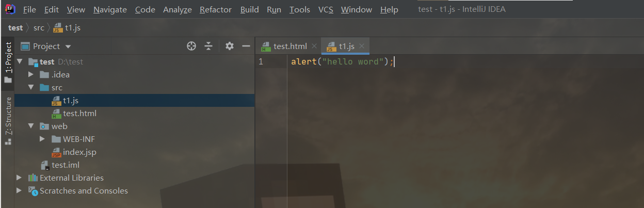The image size is (644, 208).
Task: Collapse the test project root node
Action: click(20, 61)
